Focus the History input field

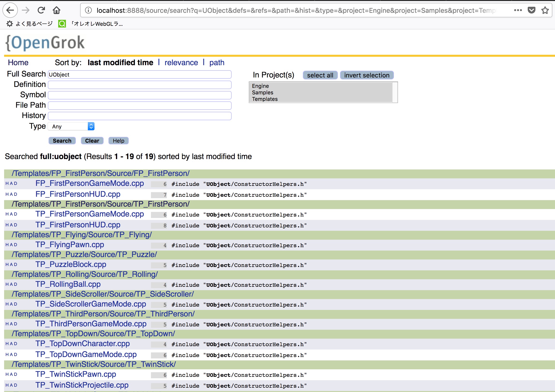[140, 116]
